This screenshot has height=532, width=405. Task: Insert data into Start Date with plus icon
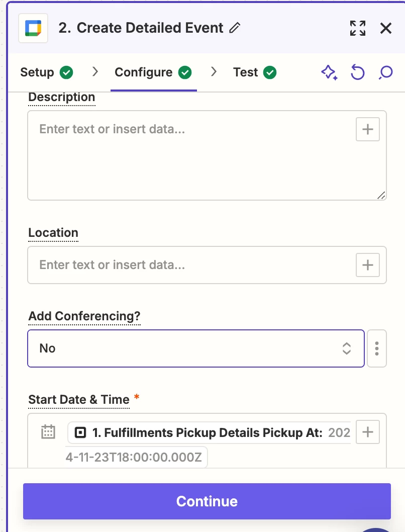(367, 432)
